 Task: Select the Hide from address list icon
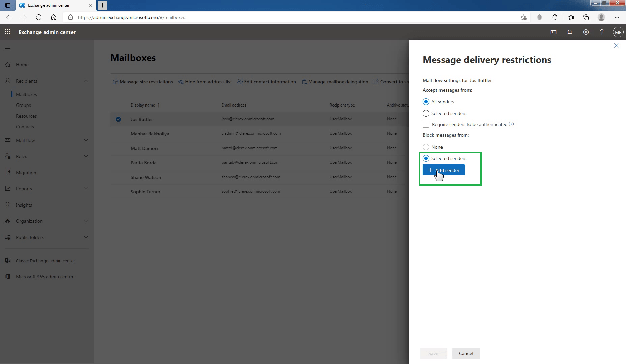181,82
